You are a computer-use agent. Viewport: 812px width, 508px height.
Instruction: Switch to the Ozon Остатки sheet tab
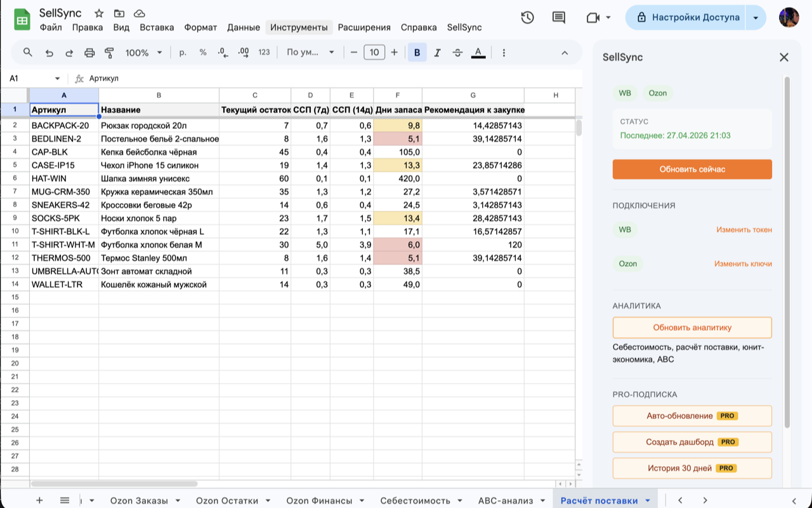(227, 500)
